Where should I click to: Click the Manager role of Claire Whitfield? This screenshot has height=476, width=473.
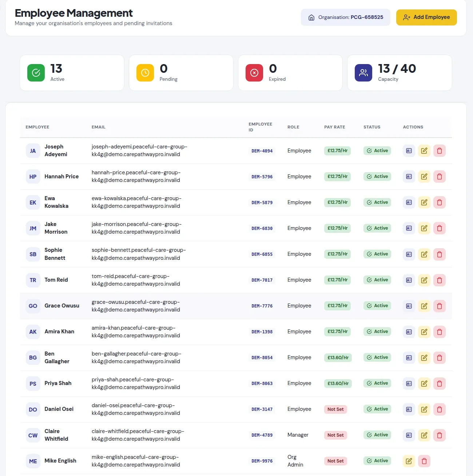298,435
